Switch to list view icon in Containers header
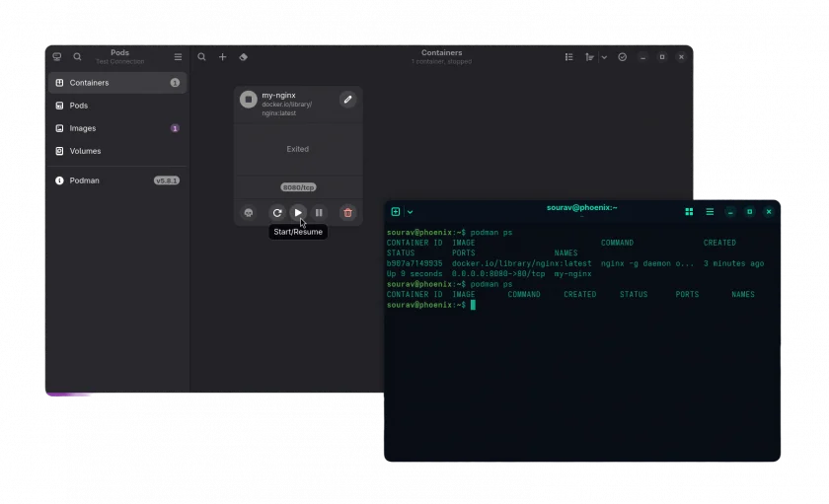This screenshot has width=829, height=504. pyautogui.click(x=568, y=56)
